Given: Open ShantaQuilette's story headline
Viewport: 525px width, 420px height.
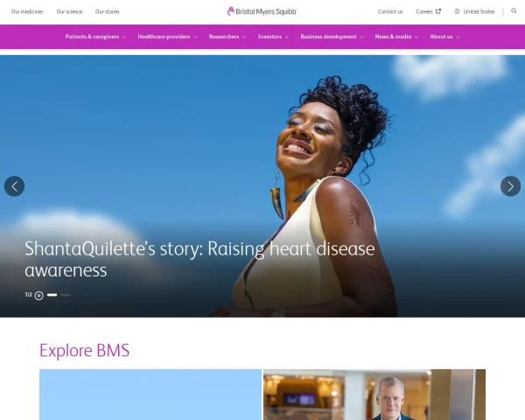Looking at the screenshot, I should [x=199, y=259].
